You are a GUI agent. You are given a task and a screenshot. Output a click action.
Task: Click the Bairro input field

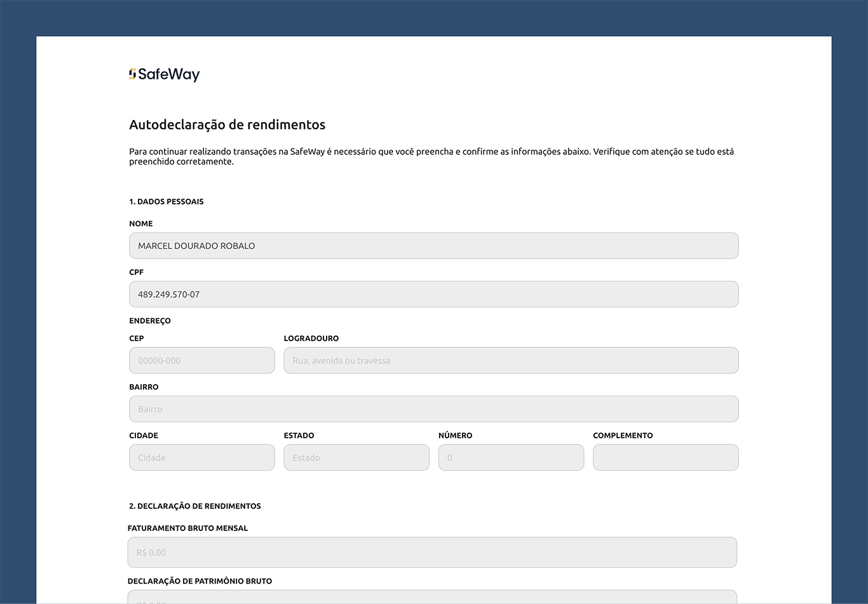tap(433, 409)
